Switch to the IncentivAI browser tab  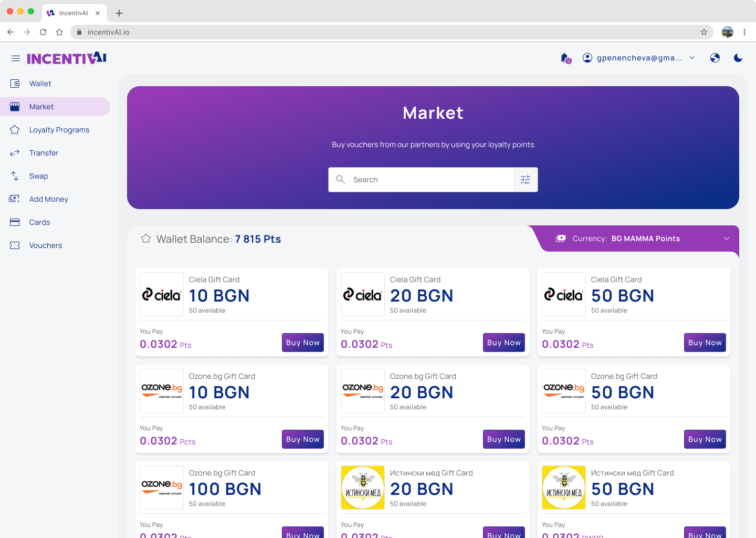click(x=74, y=13)
